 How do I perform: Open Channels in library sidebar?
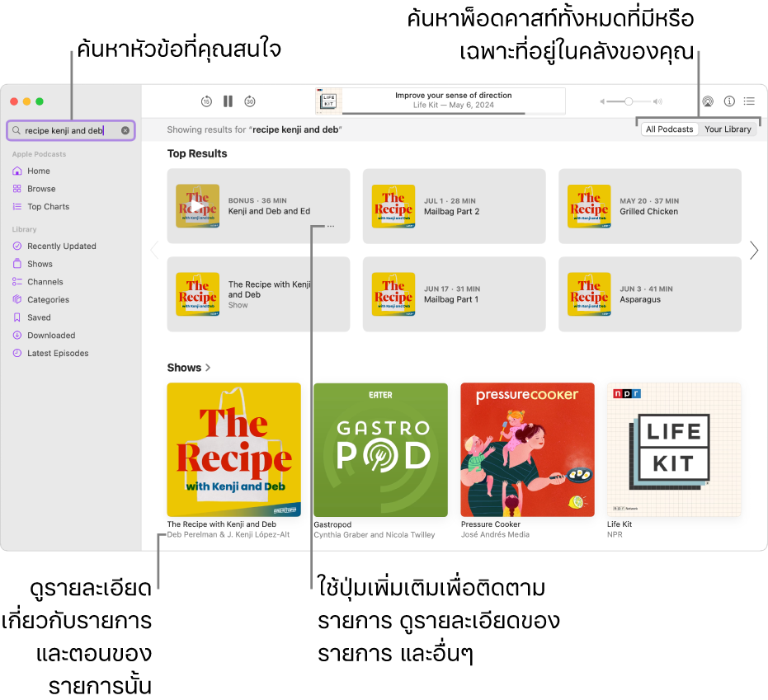45,281
